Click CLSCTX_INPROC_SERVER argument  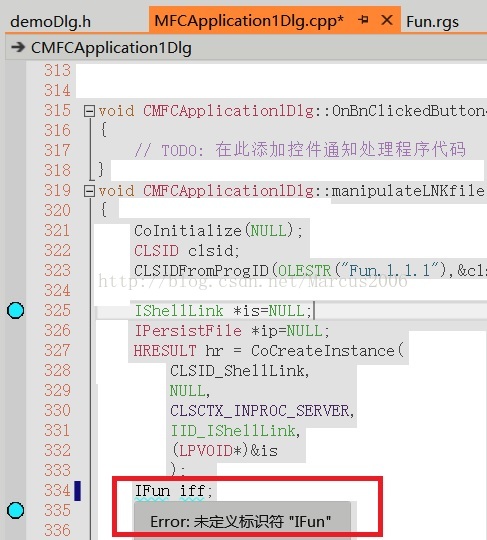[x=260, y=411]
